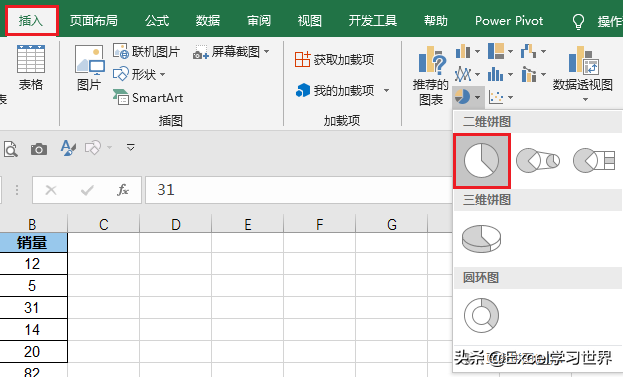
Task: Select the 审阅 tab
Action: [x=259, y=21]
